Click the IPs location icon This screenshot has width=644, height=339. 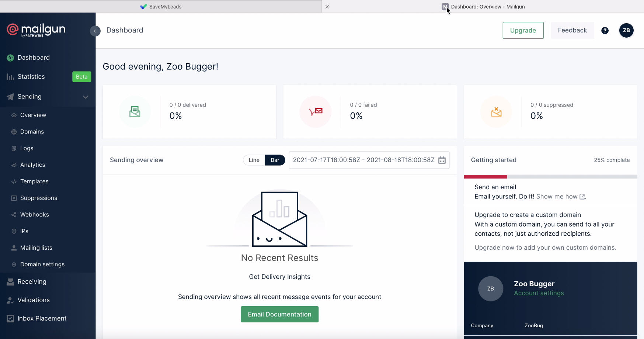coord(14,231)
